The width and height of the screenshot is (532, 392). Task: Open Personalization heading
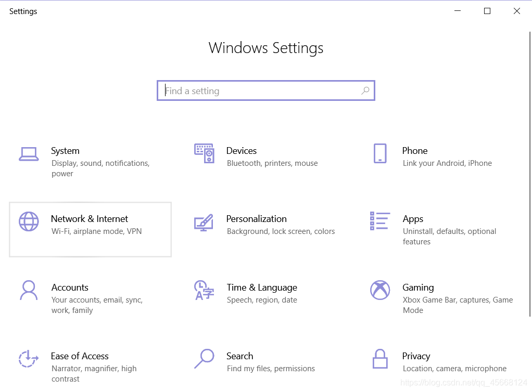pos(257,219)
